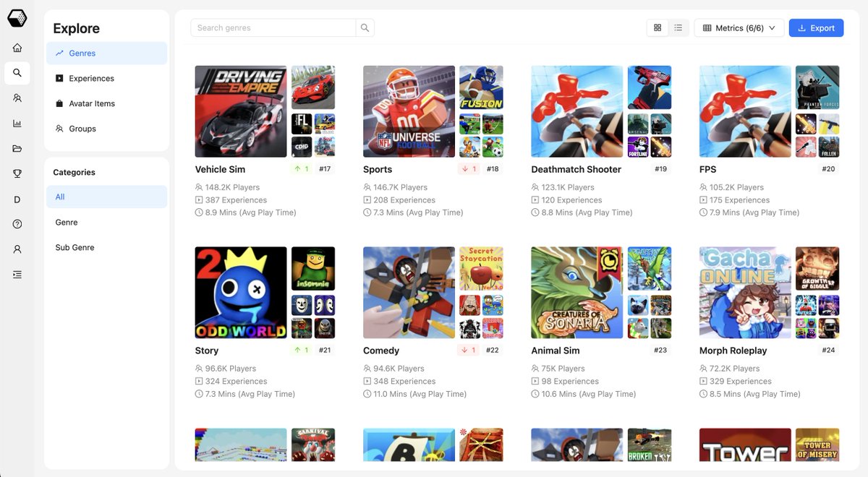The height and width of the screenshot is (477, 868).
Task: Switch to list view layout
Action: (678, 27)
